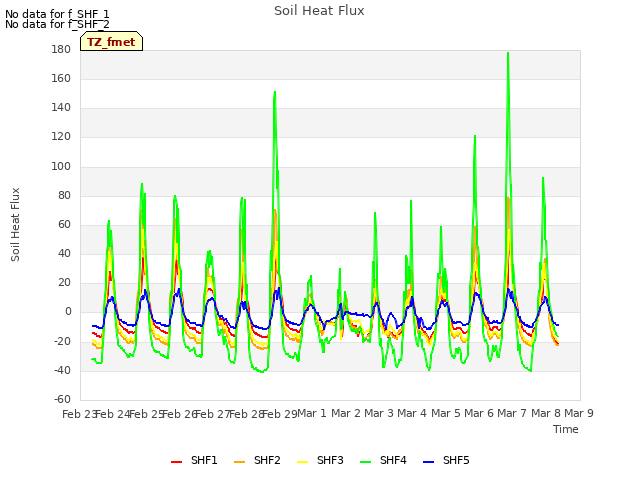
Task: Click the Mar 9 x-axis tick label
Action: (579, 413)
